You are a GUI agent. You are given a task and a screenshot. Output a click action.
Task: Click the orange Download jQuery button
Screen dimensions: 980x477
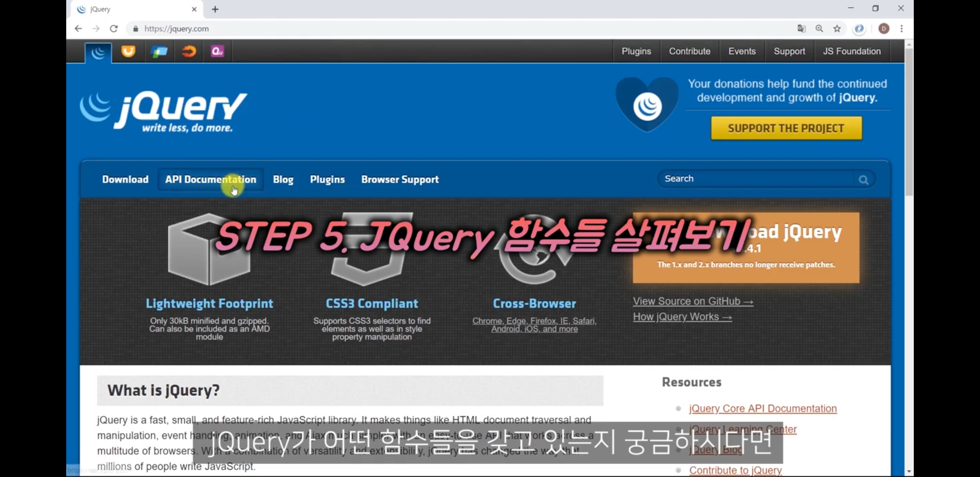[746, 247]
